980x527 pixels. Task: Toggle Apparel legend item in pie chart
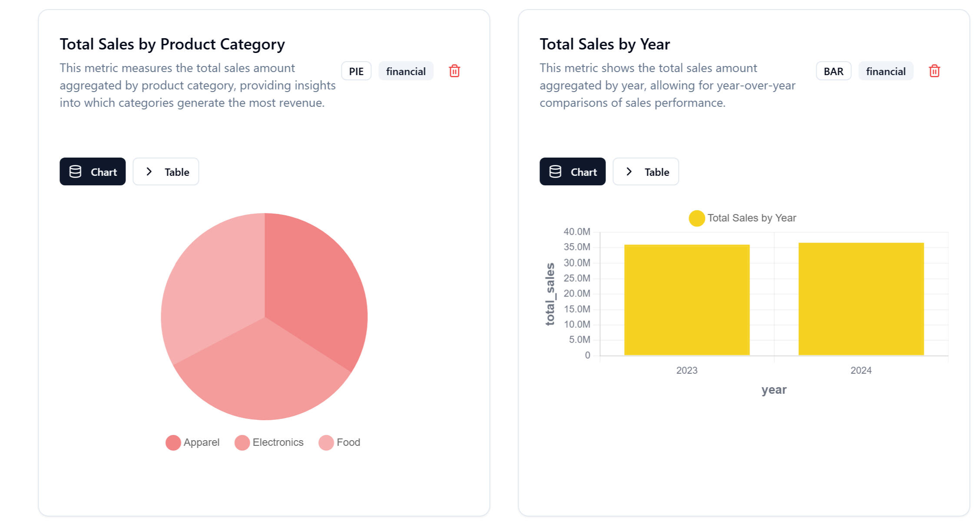[192, 442]
